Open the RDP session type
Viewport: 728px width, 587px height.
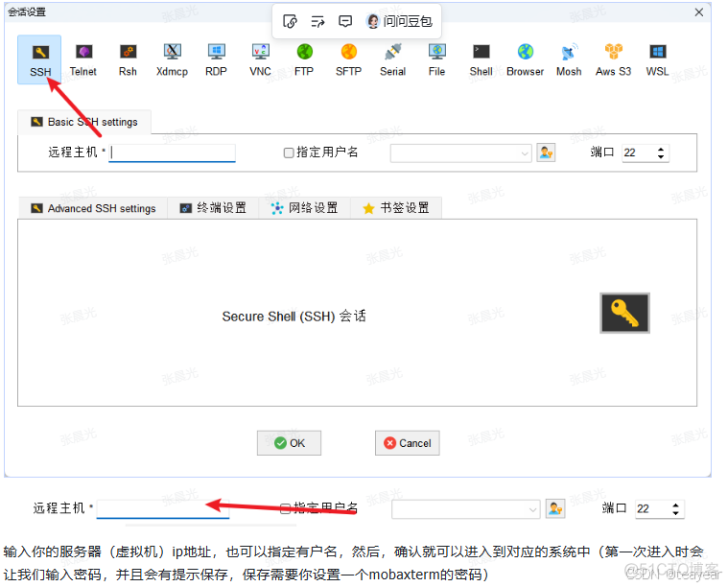[x=216, y=59]
